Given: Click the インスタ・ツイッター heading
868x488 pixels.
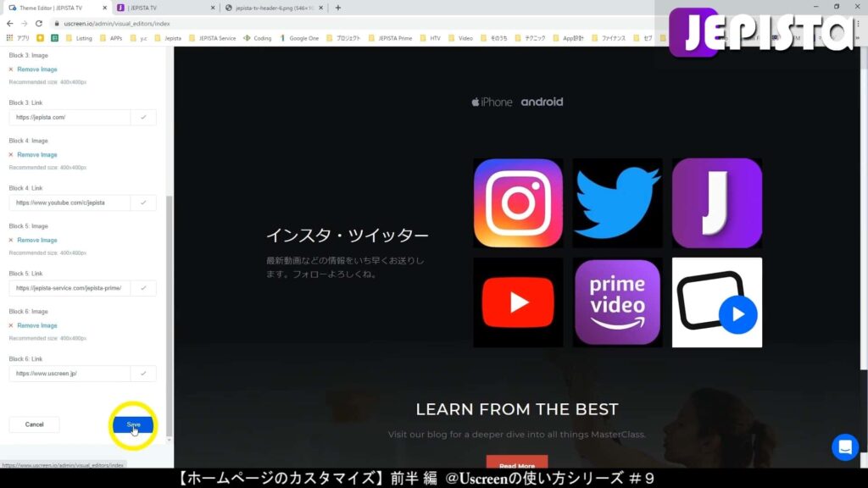Looking at the screenshot, I should coord(347,236).
